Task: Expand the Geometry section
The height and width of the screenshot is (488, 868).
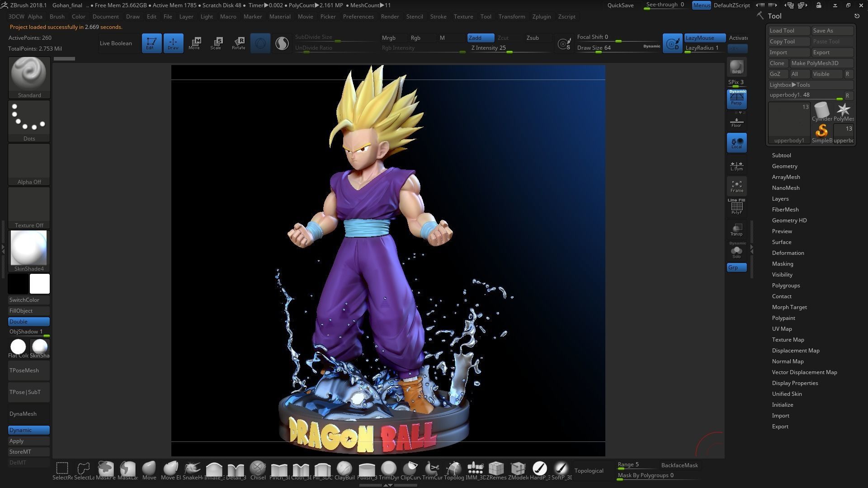Action: click(x=784, y=166)
